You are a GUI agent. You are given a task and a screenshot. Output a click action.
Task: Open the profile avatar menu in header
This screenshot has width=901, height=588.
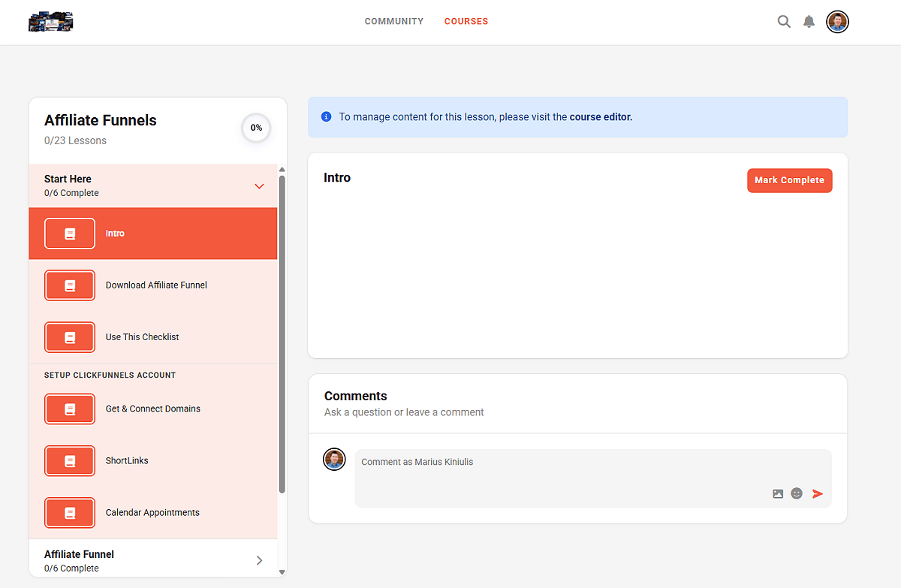point(837,22)
